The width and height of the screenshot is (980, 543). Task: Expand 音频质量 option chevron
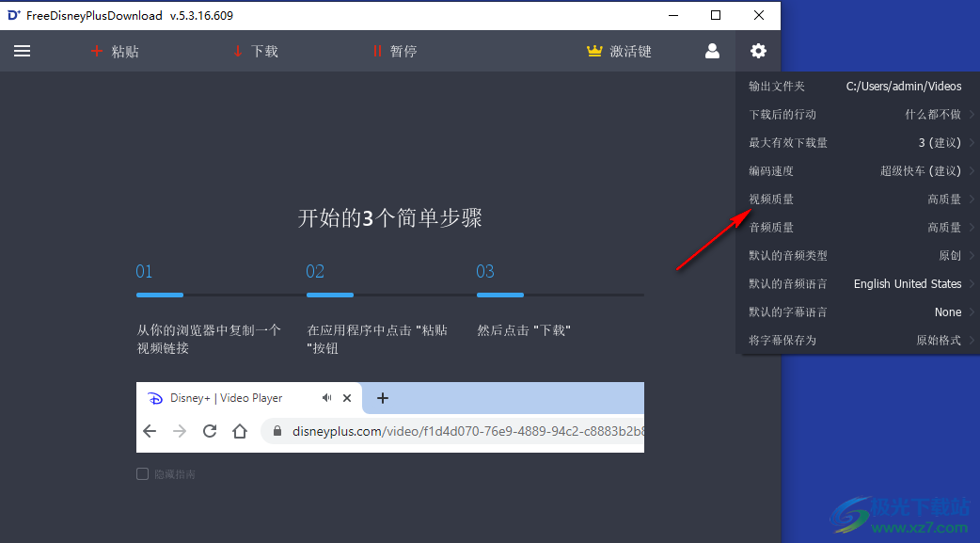(x=972, y=227)
